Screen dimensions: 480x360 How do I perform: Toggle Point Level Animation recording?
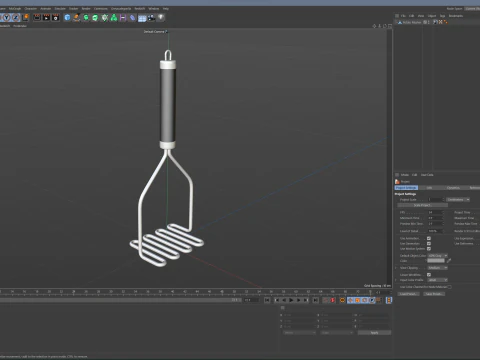tap(379, 300)
